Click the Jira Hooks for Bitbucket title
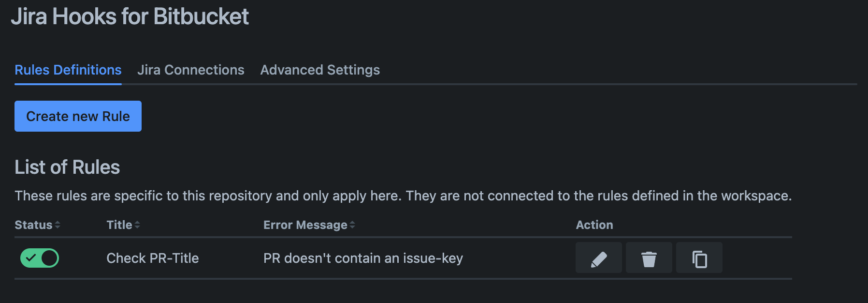Viewport: 868px width, 303px height. pos(130,17)
